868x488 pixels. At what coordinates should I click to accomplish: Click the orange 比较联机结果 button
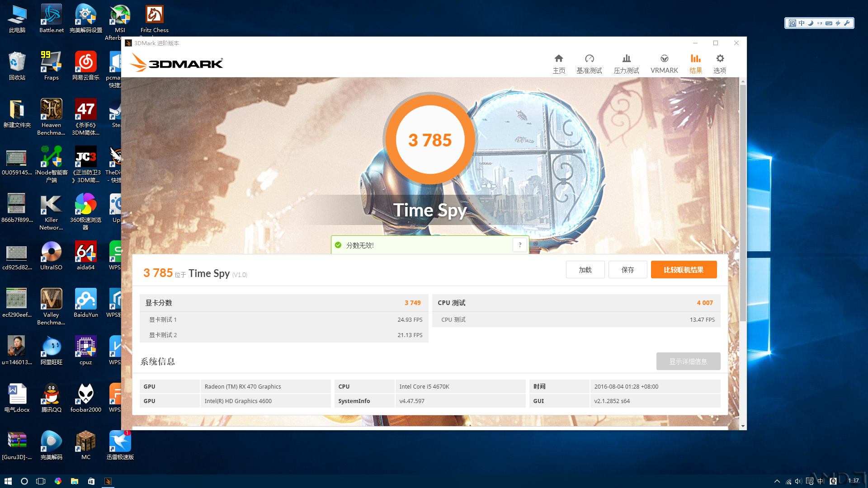click(x=684, y=270)
